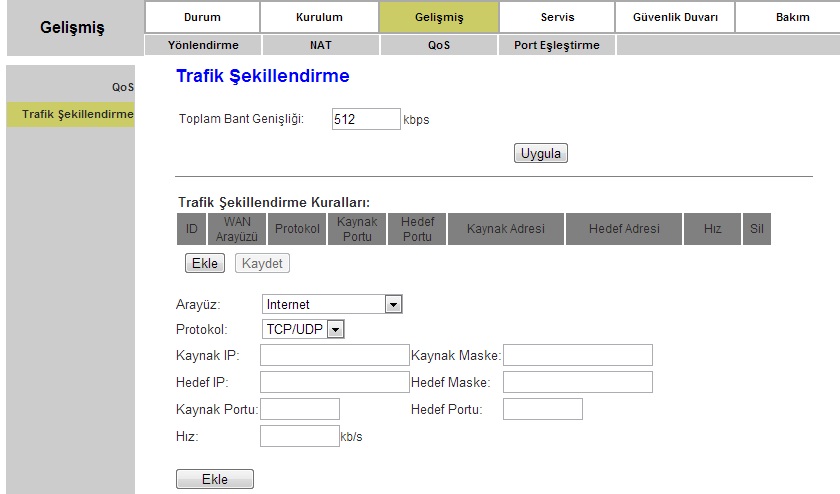Open the Durum tab

tap(202, 17)
